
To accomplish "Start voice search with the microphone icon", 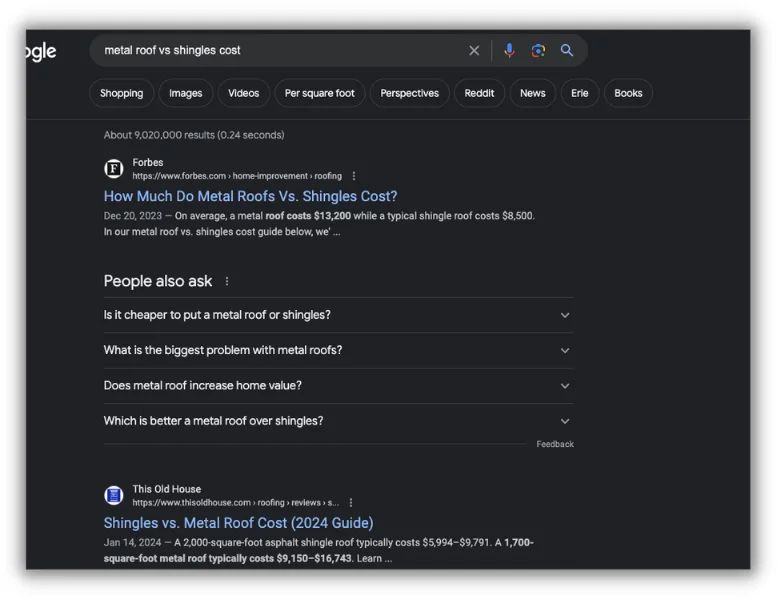I will pos(509,50).
